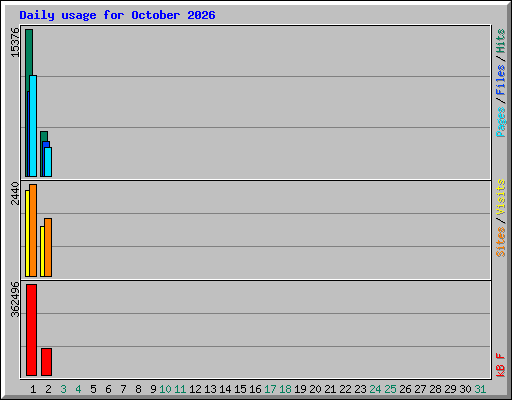
Task: Click day 12 on the x-axis
Action: 195,389
